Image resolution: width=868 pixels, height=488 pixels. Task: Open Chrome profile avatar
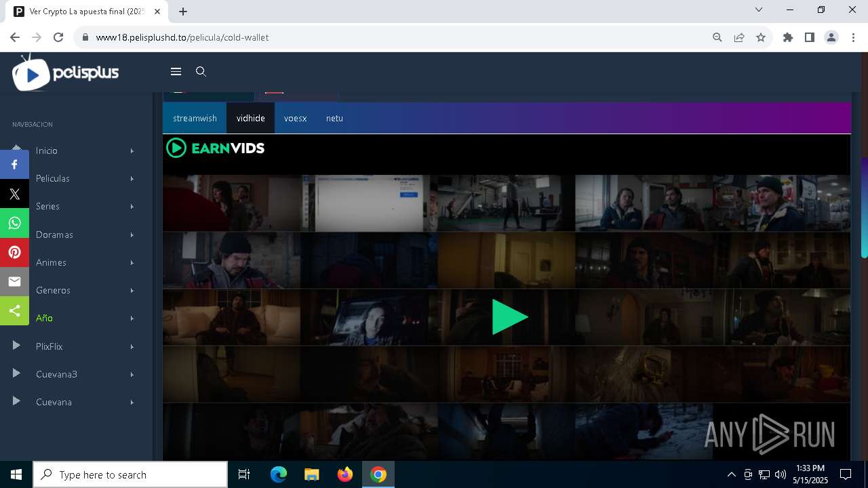click(x=831, y=37)
